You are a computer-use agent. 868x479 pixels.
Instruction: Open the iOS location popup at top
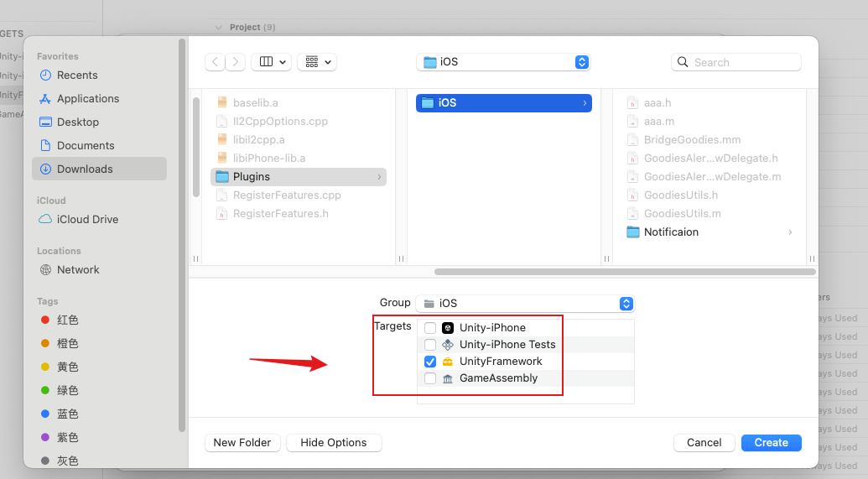pos(503,62)
